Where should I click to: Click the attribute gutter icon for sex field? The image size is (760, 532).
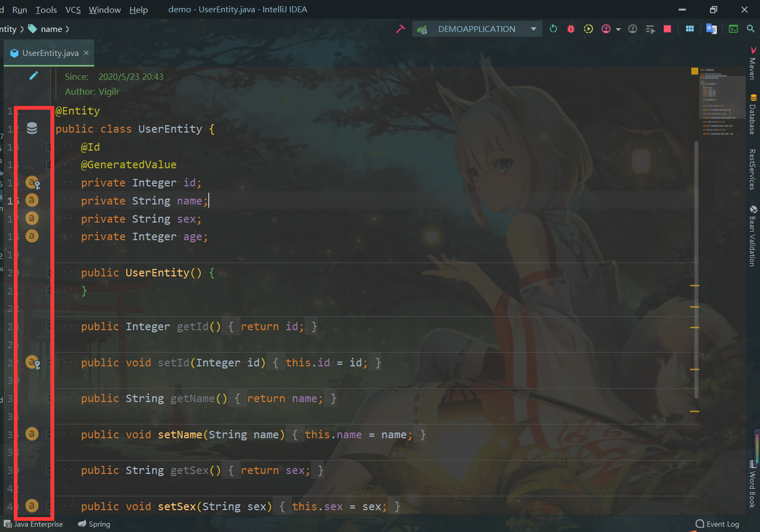32,218
